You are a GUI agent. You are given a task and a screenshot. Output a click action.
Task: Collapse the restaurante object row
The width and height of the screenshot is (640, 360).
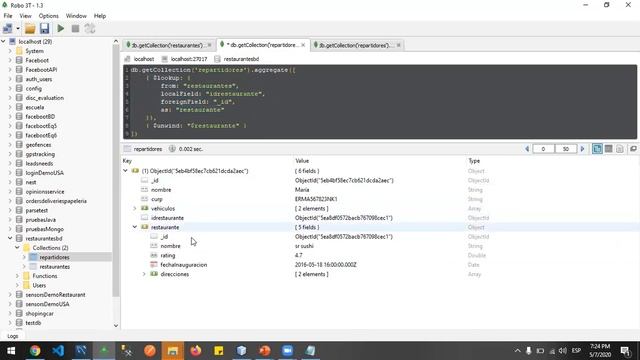[135, 227]
